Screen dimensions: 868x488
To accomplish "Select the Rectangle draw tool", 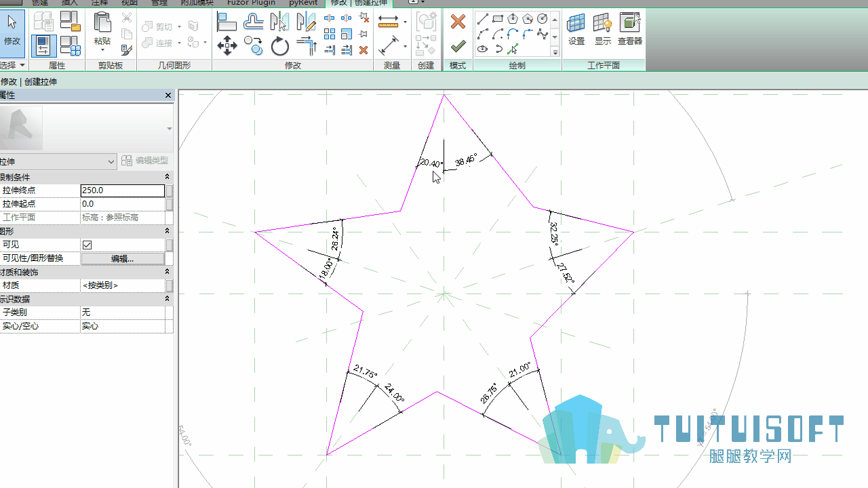I will pyautogui.click(x=498, y=19).
